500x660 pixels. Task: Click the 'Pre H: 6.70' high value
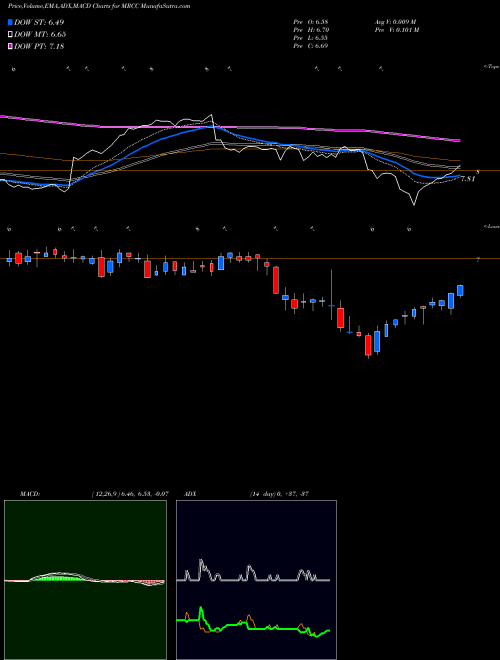point(311,30)
